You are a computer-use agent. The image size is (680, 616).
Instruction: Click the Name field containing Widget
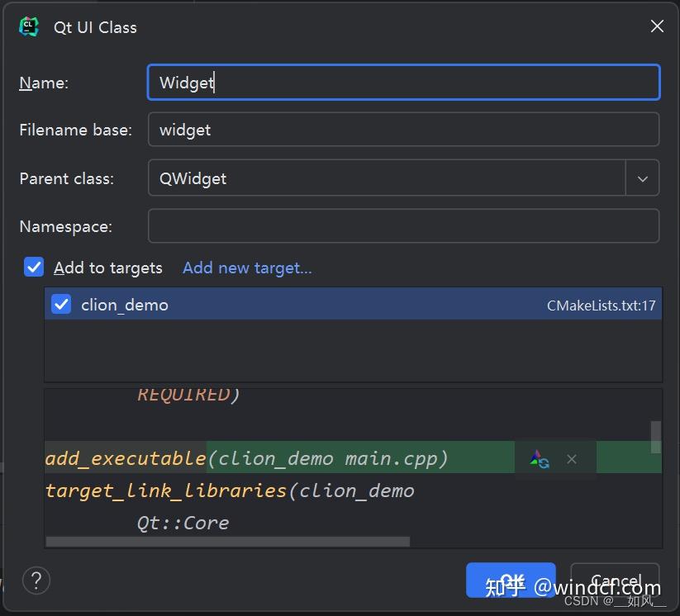pos(403,83)
